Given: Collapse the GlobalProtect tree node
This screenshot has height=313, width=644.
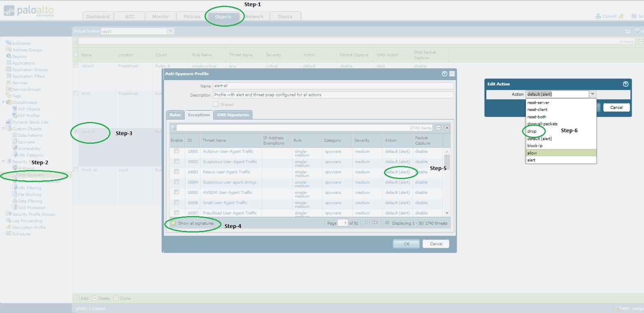Looking at the screenshot, I should 3,102.
